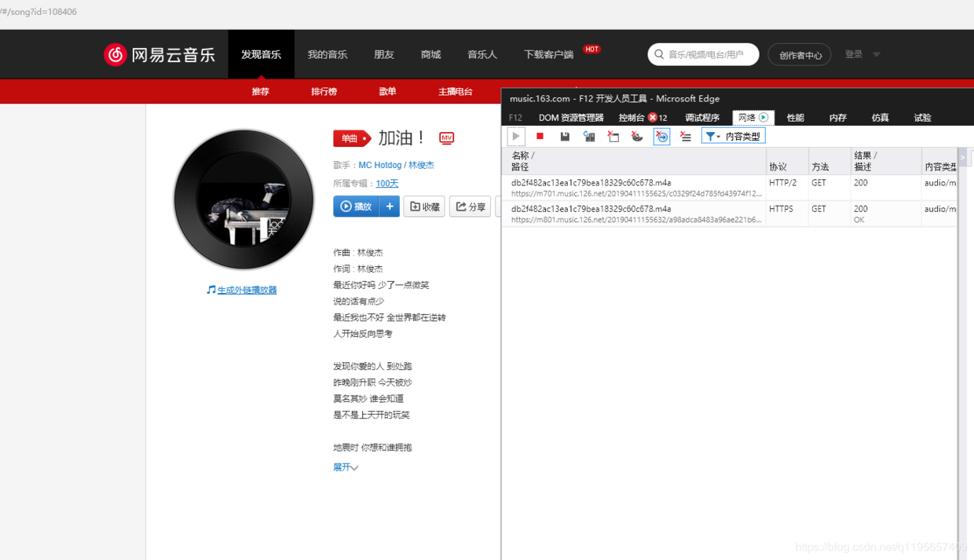Toggle the column options icon in network toolbar
Screen dimensions: 974x560
tap(685, 135)
